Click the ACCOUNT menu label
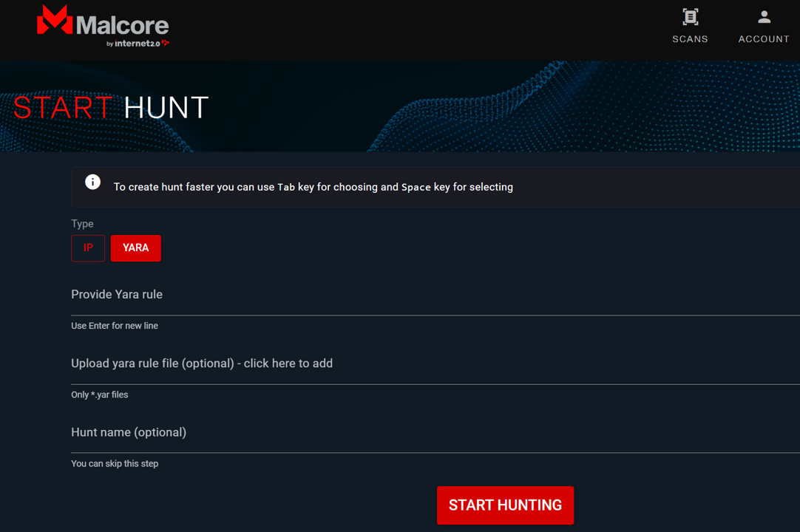 [x=764, y=39]
